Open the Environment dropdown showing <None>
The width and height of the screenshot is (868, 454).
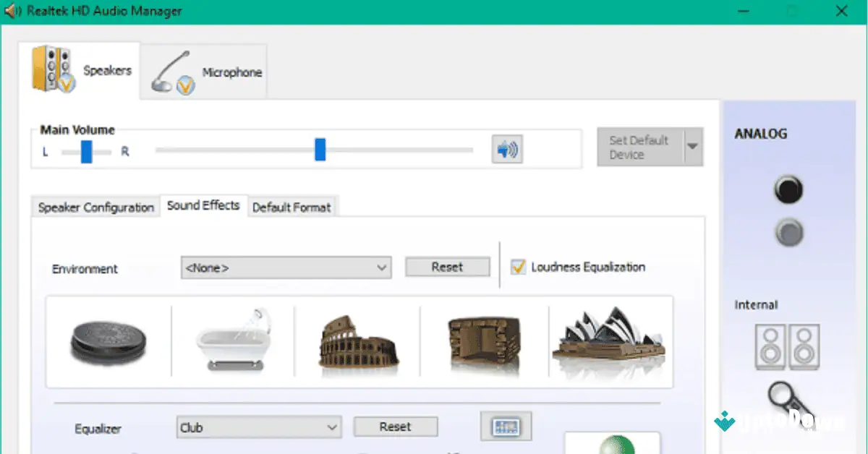click(x=285, y=267)
